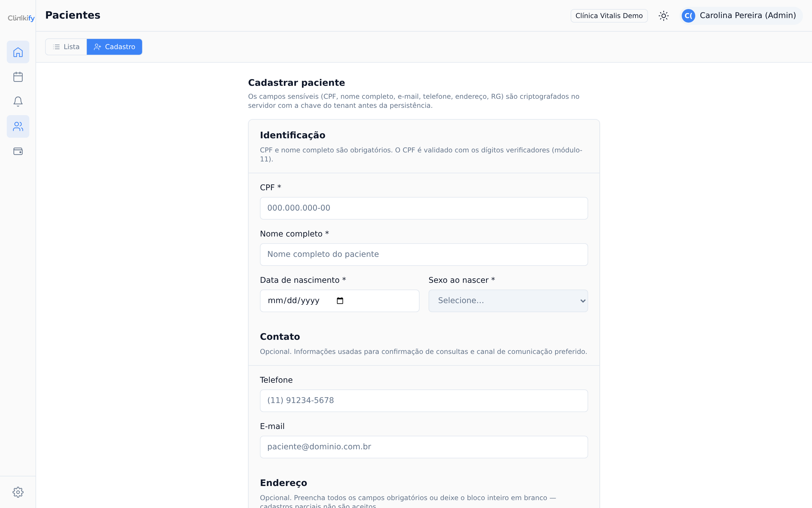Focus the Telefone input field
Viewport: 812px width, 508px height.
click(424, 401)
